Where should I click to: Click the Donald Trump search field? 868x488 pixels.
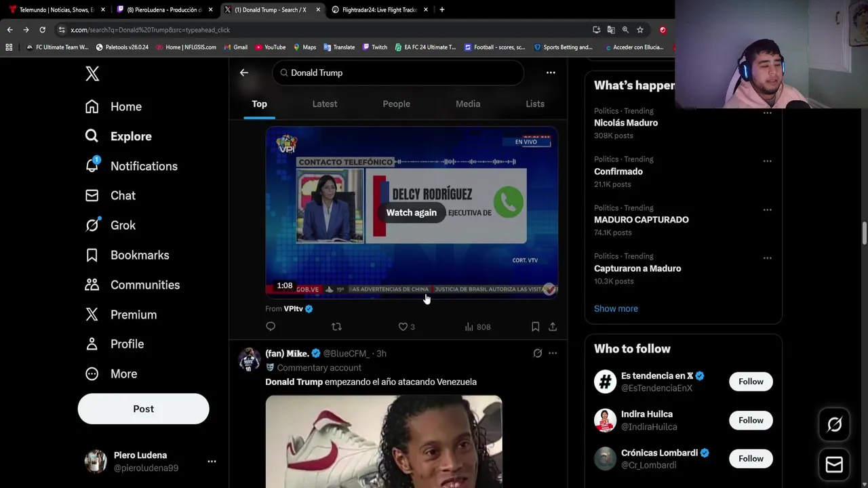398,73
